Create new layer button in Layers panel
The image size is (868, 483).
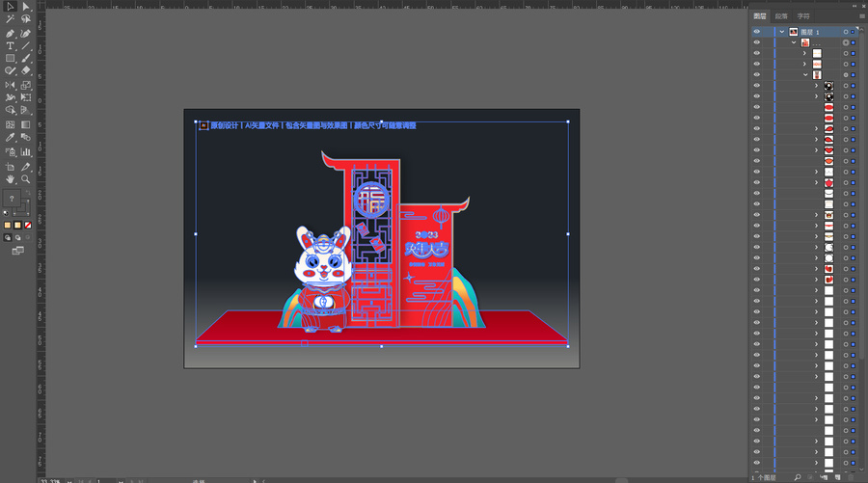(837, 477)
